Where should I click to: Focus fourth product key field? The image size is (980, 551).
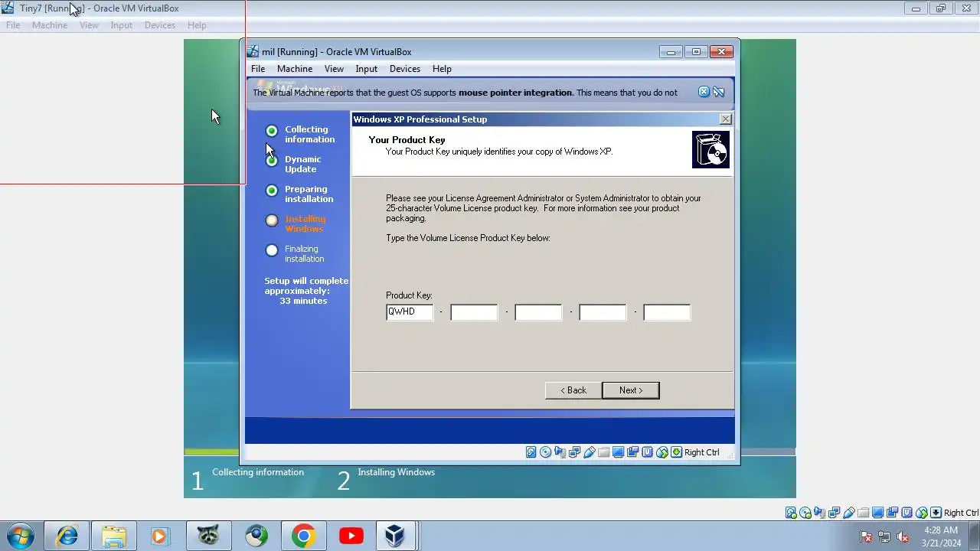click(x=603, y=312)
